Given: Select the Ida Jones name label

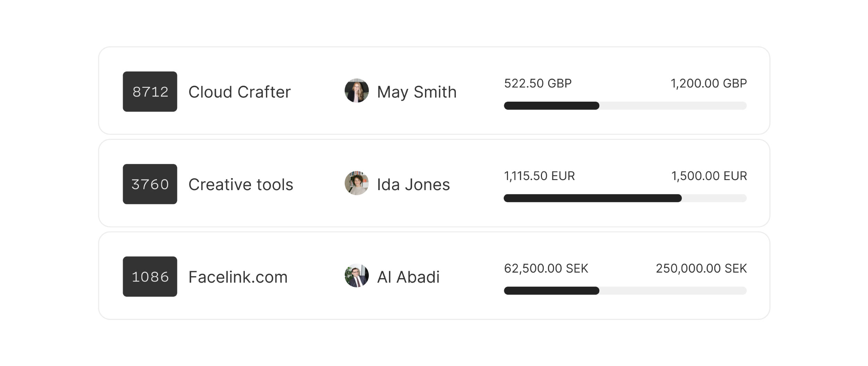Looking at the screenshot, I should [x=413, y=185].
